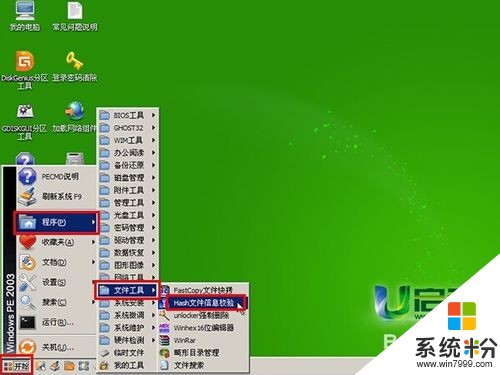Open the 搜索(C) magnifier entry
500x375 pixels.
pos(57,302)
